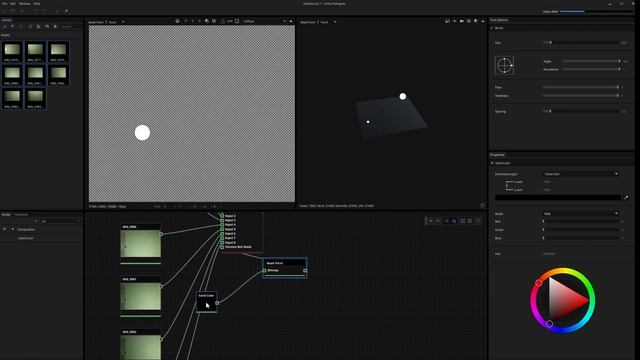Select the brush tool in top toolbar

(58, 11)
